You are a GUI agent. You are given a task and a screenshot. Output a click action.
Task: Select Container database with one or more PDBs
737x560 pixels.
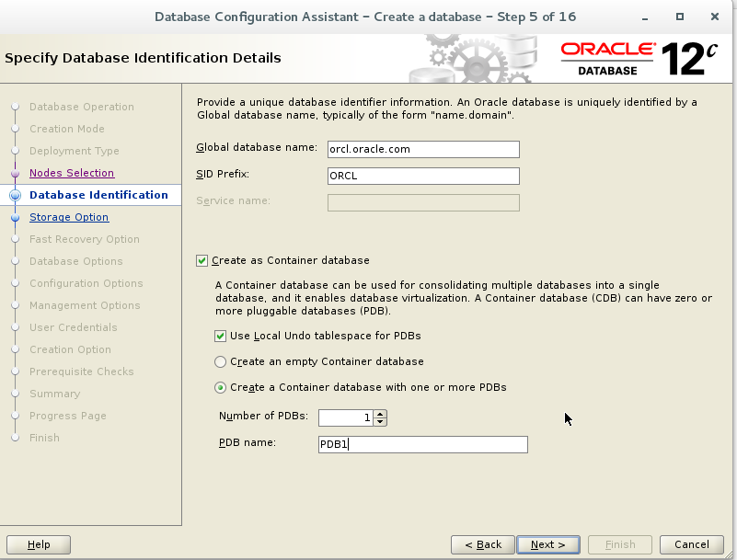[x=220, y=387]
